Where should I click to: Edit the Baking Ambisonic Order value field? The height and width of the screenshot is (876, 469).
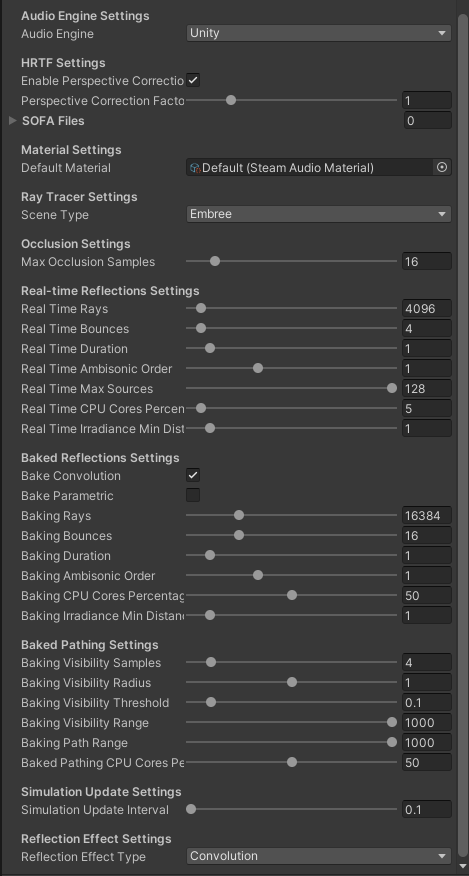point(427,575)
